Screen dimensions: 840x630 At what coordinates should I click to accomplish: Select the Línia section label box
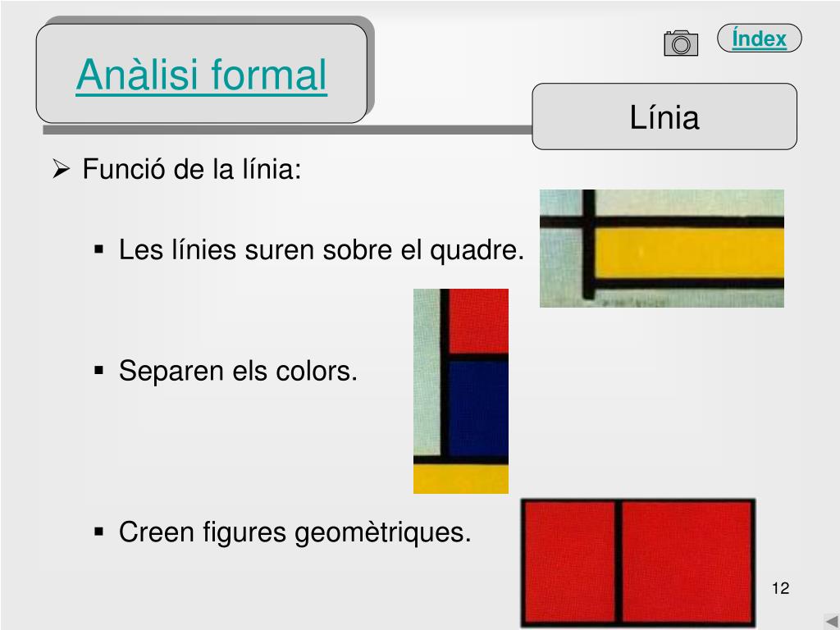(664, 116)
